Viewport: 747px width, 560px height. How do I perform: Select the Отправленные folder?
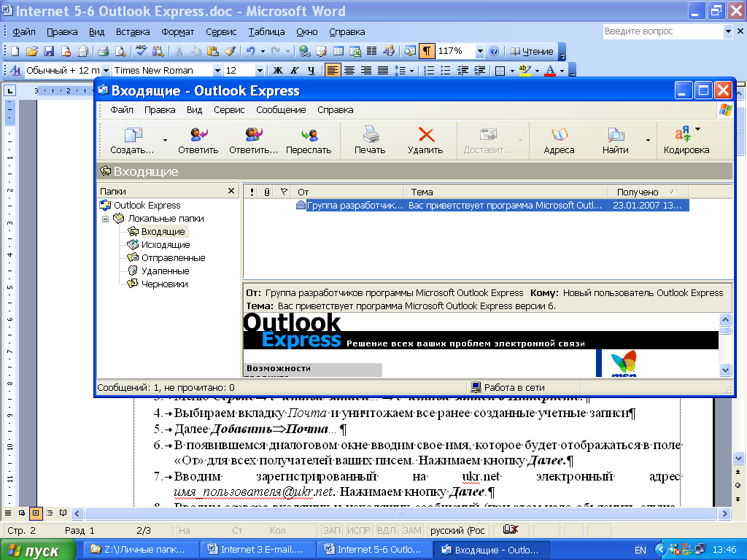click(173, 257)
